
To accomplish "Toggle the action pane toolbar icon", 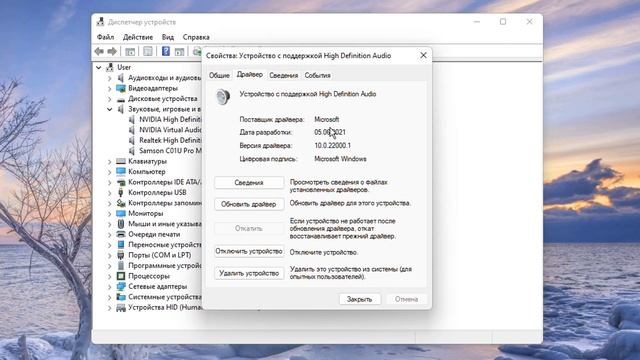I will pos(179,51).
